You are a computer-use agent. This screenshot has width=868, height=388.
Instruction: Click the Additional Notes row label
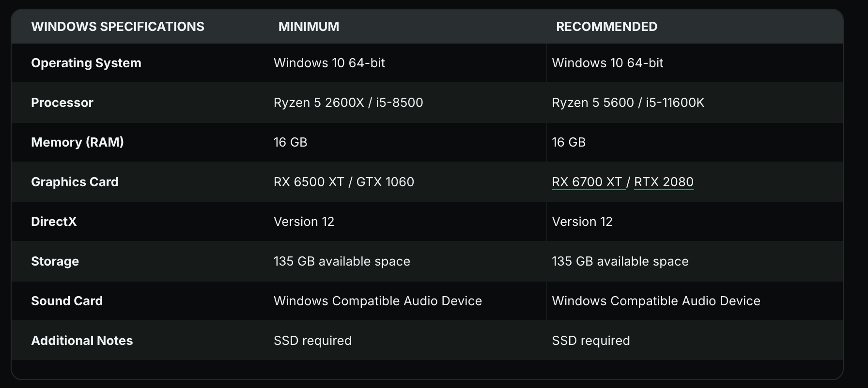point(82,341)
